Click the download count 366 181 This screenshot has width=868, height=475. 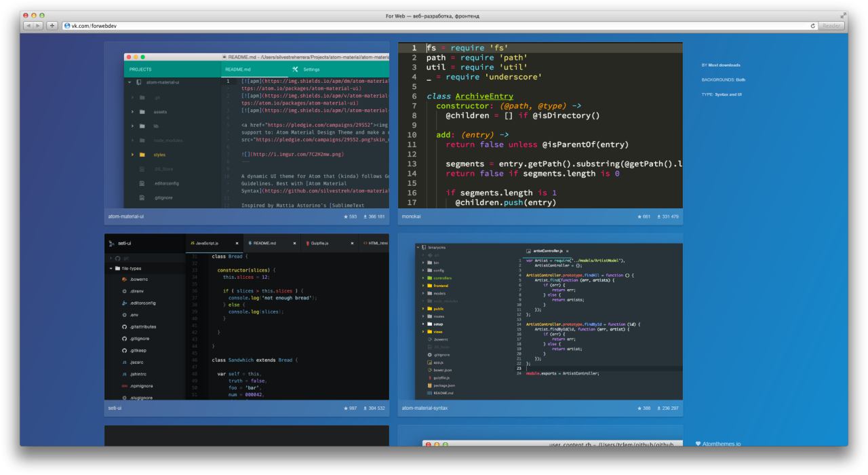pyautogui.click(x=374, y=216)
